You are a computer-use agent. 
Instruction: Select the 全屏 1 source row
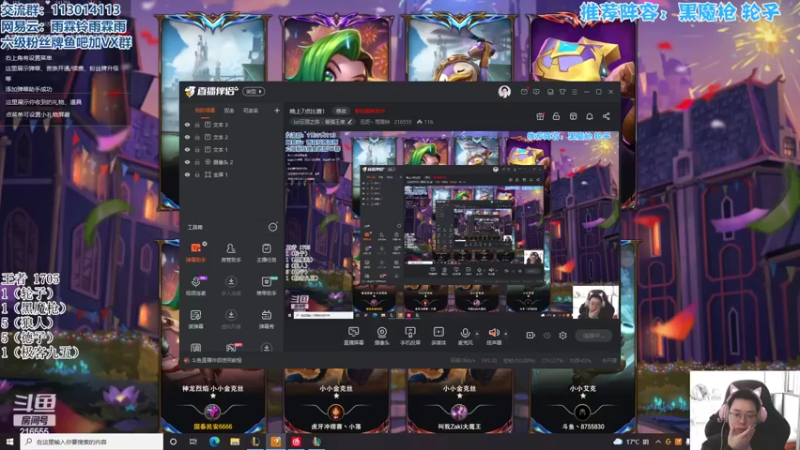tap(232, 174)
